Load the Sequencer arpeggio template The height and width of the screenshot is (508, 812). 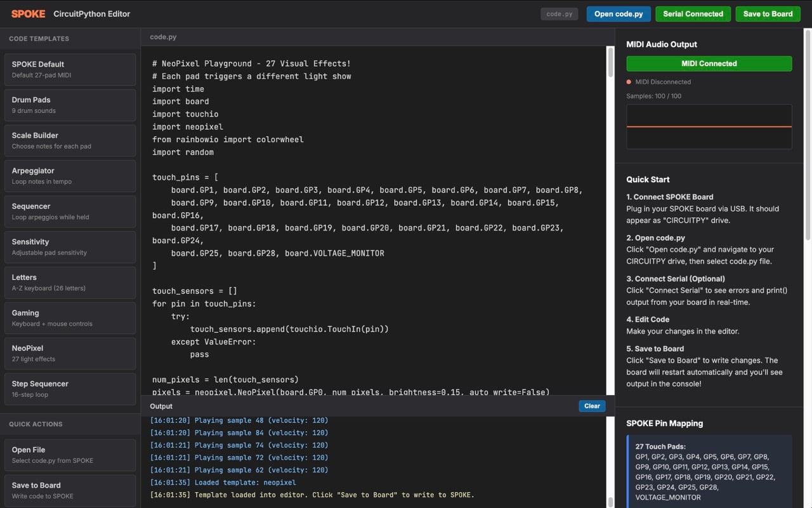pyautogui.click(x=70, y=211)
